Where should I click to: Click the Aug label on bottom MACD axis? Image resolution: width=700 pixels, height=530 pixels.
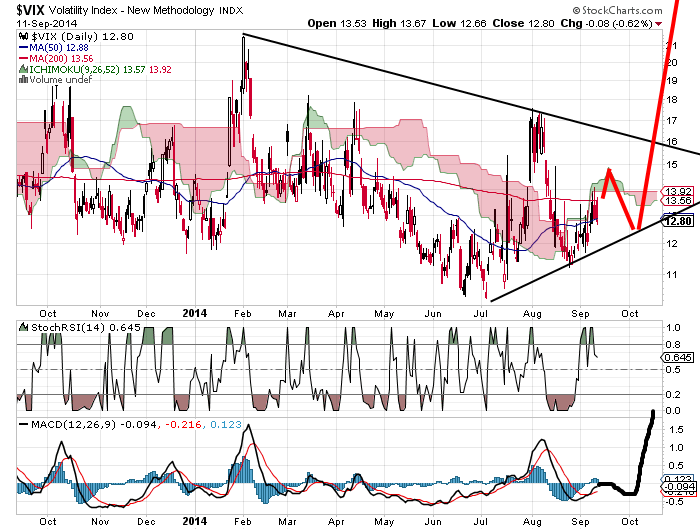click(x=532, y=521)
